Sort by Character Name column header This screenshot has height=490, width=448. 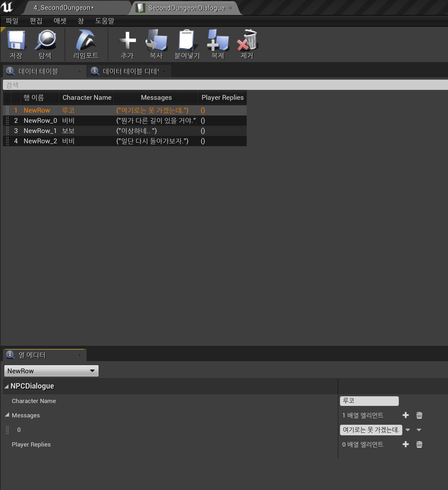[x=87, y=98]
